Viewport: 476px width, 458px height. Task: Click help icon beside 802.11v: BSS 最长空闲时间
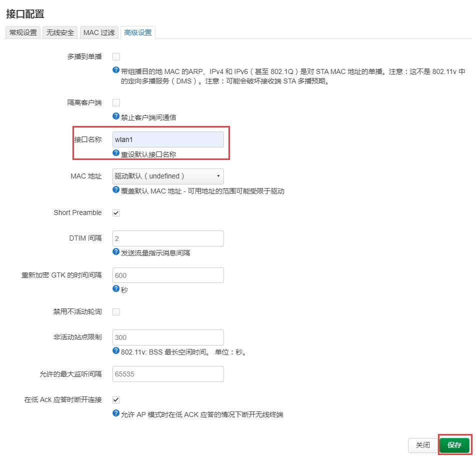coord(116,351)
